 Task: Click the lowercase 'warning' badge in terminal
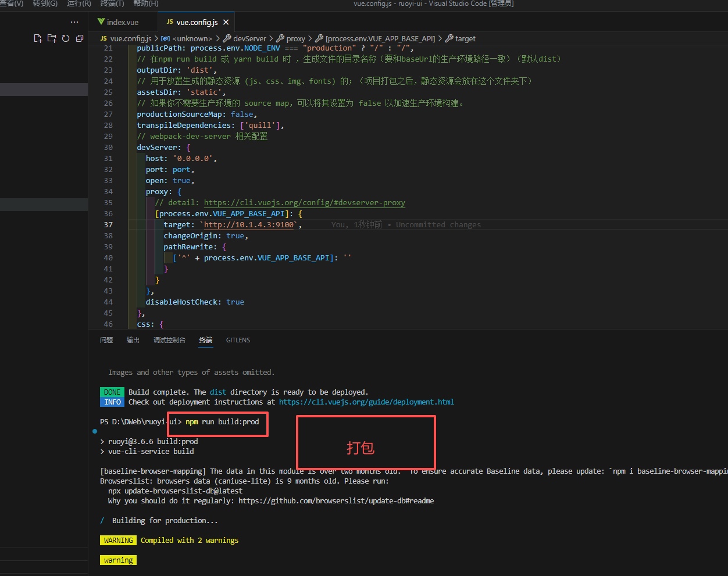[x=119, y=560]
